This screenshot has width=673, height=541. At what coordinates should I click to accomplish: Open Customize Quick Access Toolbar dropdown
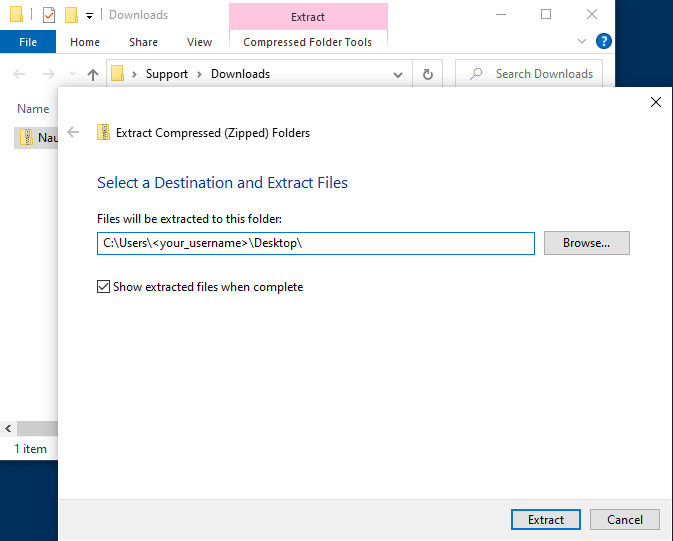[x=89, y=16]
